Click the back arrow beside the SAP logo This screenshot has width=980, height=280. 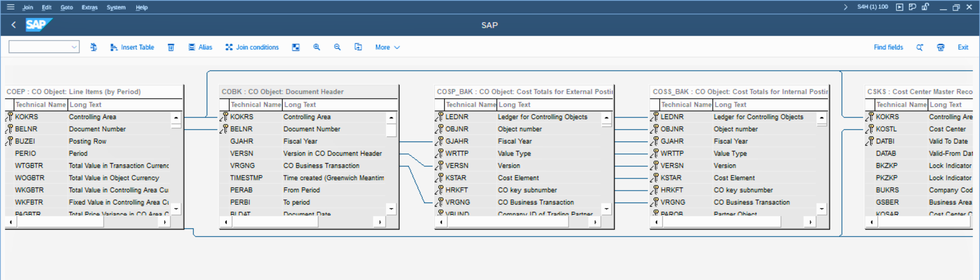click(x=14, y=25)
